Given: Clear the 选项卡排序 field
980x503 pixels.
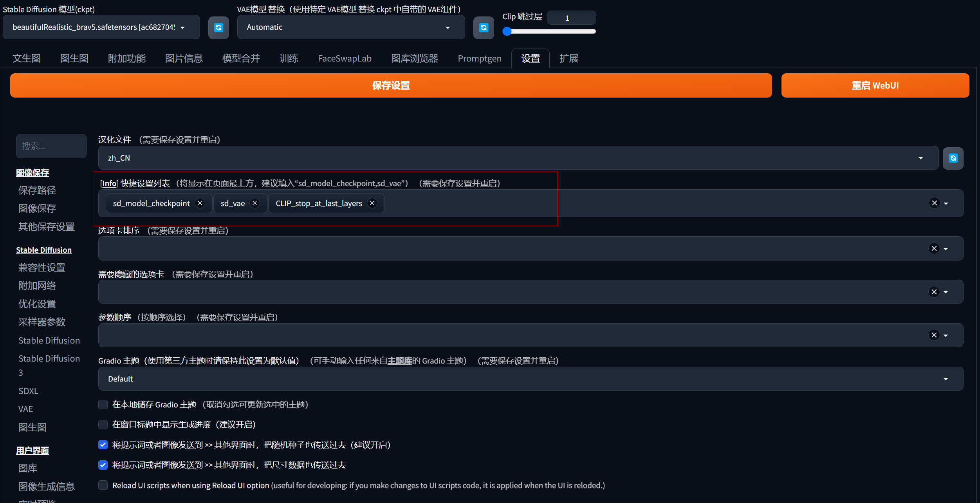Looking at the screenshot, I should (x=934, y=249).
